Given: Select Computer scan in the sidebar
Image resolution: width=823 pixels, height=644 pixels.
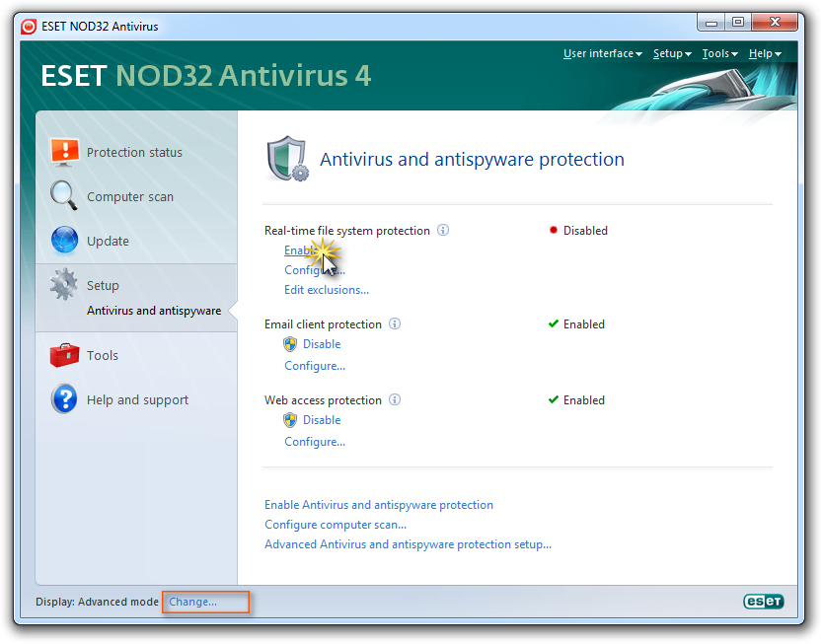Looking at the screenshot, I should pyautogui.click(x=130, y=196).
